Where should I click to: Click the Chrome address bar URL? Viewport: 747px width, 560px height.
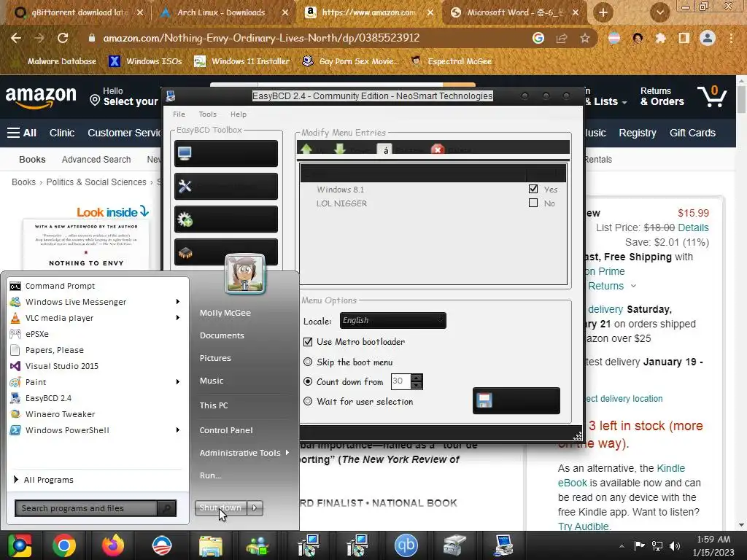click(261, 38)
